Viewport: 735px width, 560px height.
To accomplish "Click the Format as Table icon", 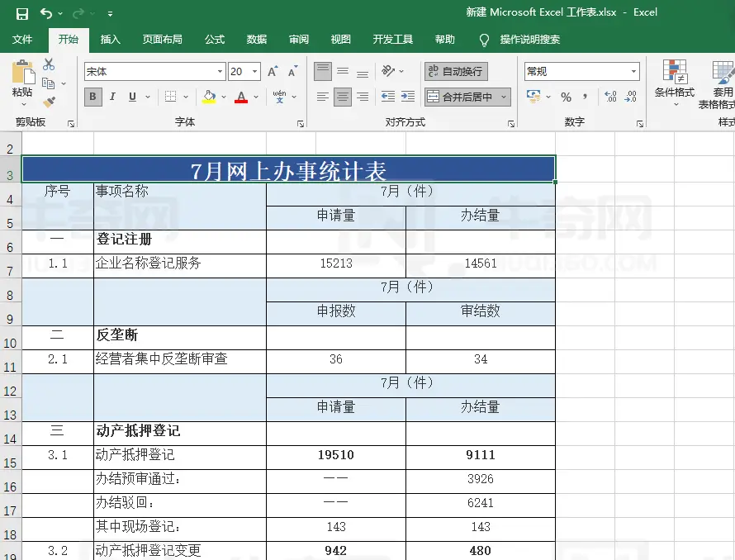I will click(x=723, y=72).
